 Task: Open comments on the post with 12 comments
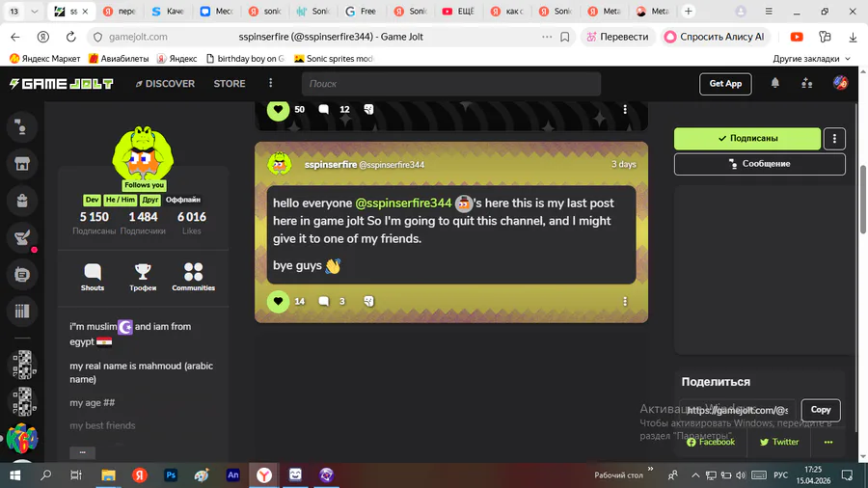(324, 110)
